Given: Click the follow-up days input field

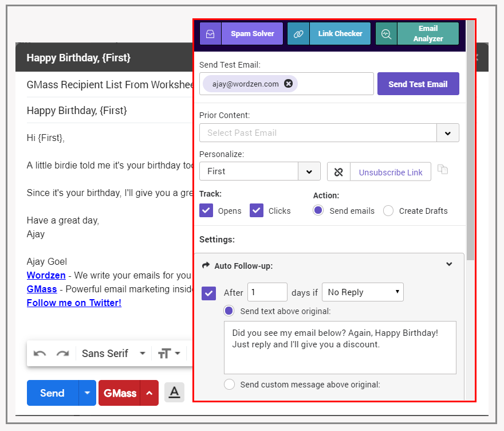Looking at the screenshot, I should tap(267, 292).
